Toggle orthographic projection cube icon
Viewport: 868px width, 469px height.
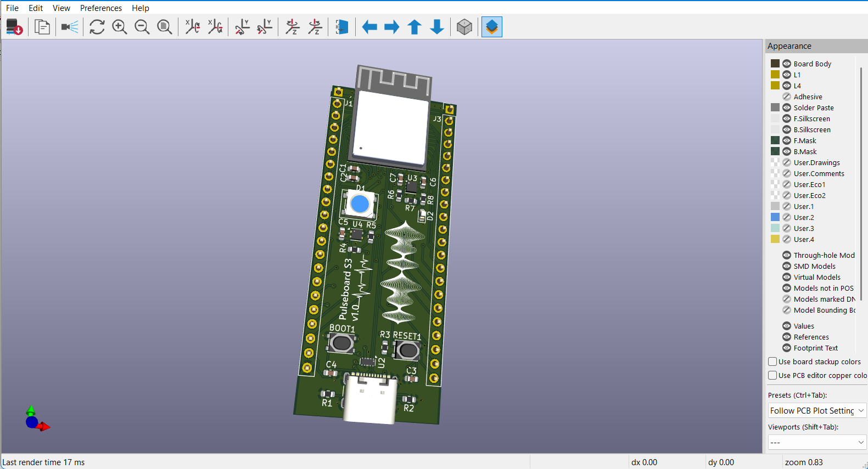pos(464,27)
